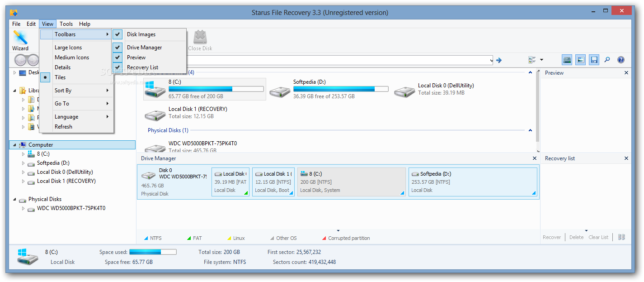Click inside the address path input field
Image resolution: width=644 pixels, height=282 pixels.
click(x=339, y=60)
